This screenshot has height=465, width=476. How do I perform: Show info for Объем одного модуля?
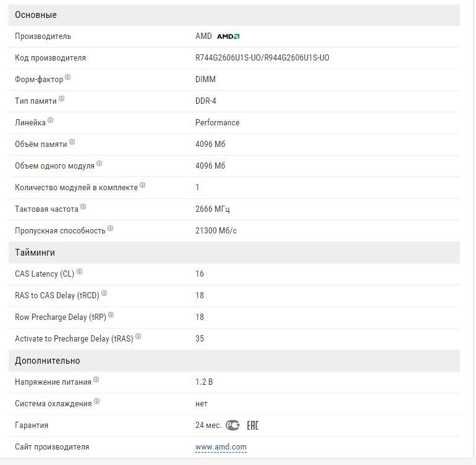pos(99,164)
